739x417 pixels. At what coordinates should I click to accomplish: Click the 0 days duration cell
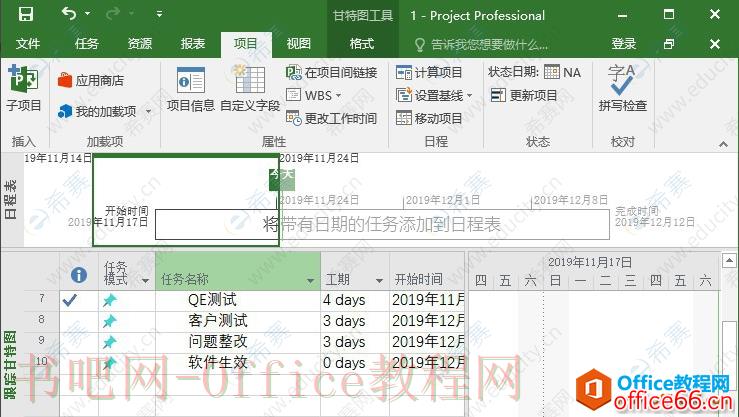point(355,363)
